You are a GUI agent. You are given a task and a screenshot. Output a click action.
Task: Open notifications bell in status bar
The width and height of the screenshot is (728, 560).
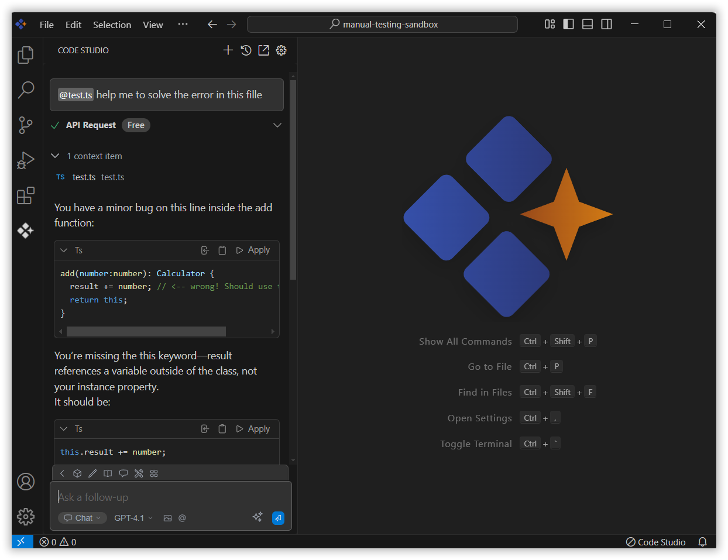703,542
